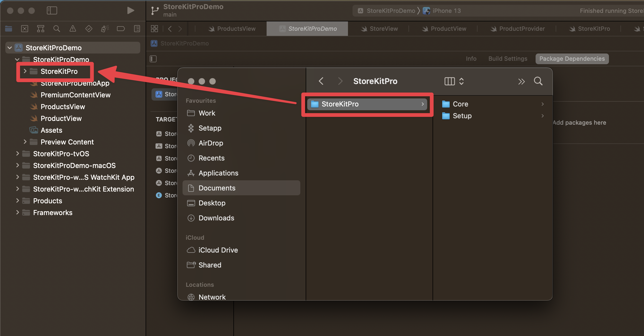Expand the StoreKitPro-tvOS group
Viewport: 644px width, 336px height.
[x=17, y=154]
